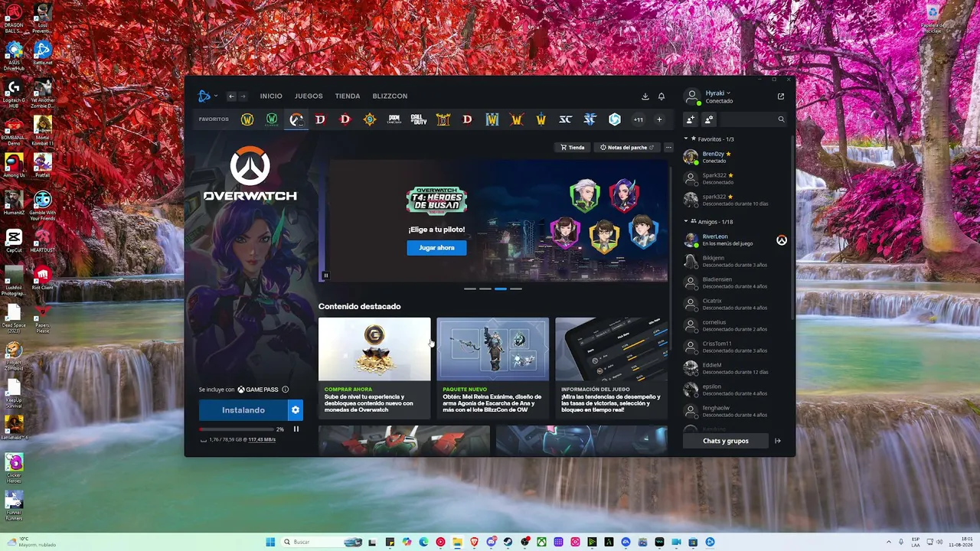The image size is (980, 551).
Task: Go to the JUEGOS tab
Action: (x=309, y=96)
